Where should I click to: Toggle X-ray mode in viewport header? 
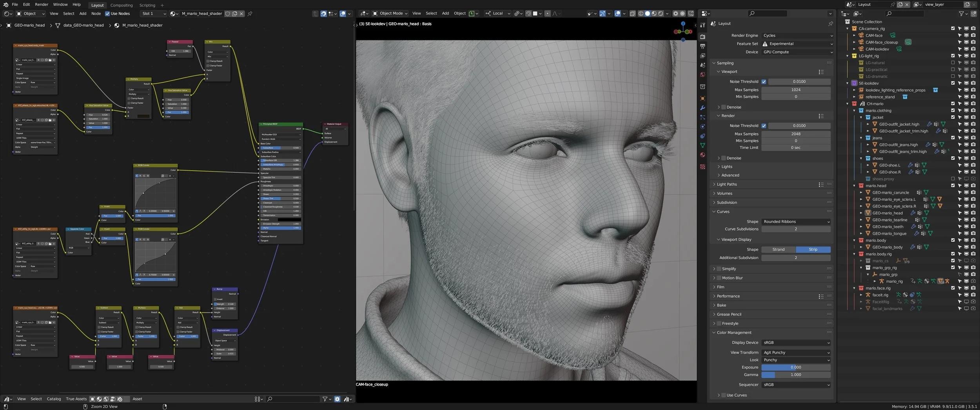pyautogui.click(x=632, y=13)
